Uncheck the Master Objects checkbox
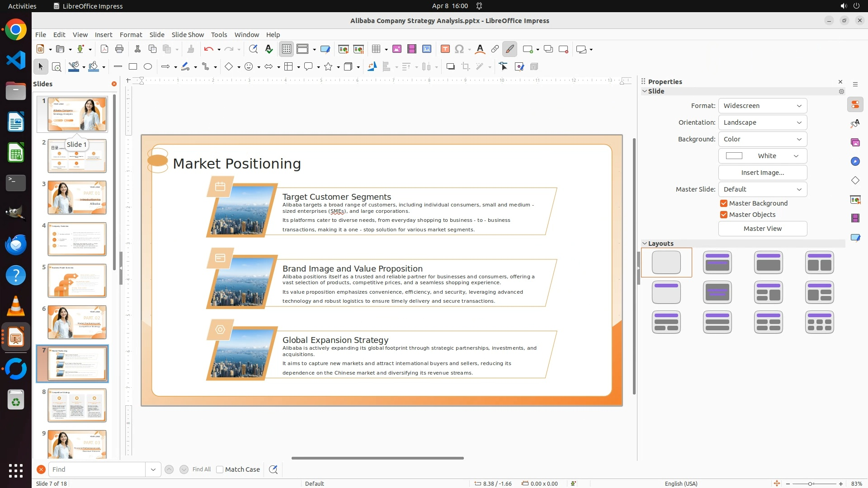This screenshot has height=488, width=868. [x=724, y=215]
